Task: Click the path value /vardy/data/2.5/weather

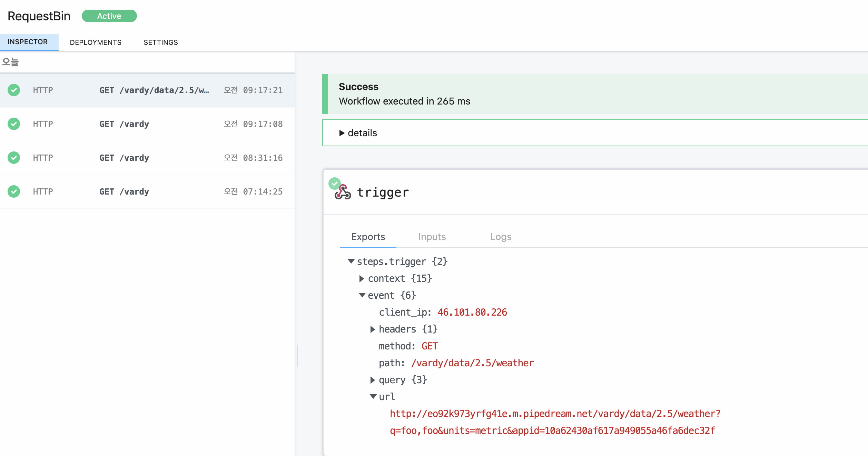Action: click(x=472, y=363)
